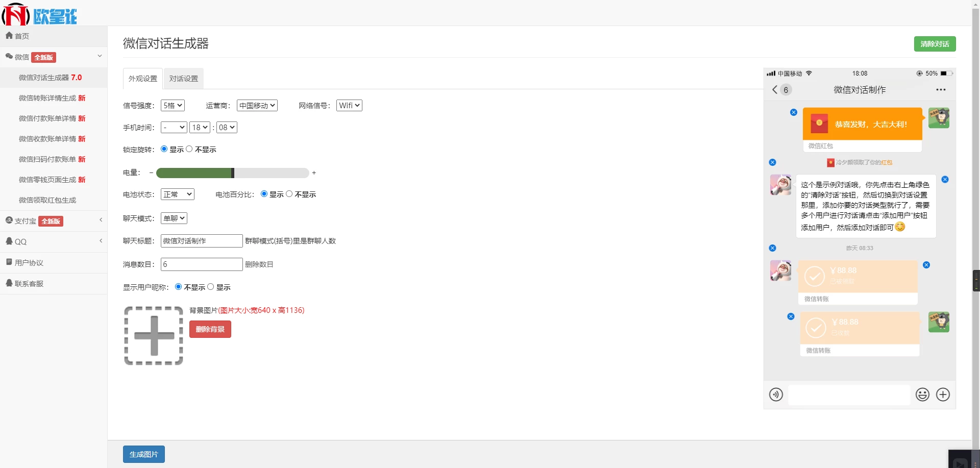Click the add background image plus placeholder
Image resolution: width=980 pixels, height=468 pixels.
pos(154,336)
